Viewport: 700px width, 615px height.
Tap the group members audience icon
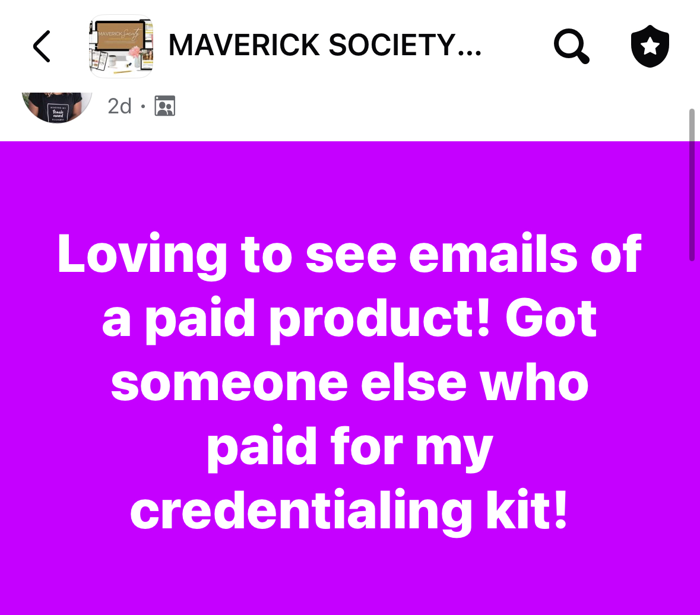pyautogui.click(x=164, y=106)
